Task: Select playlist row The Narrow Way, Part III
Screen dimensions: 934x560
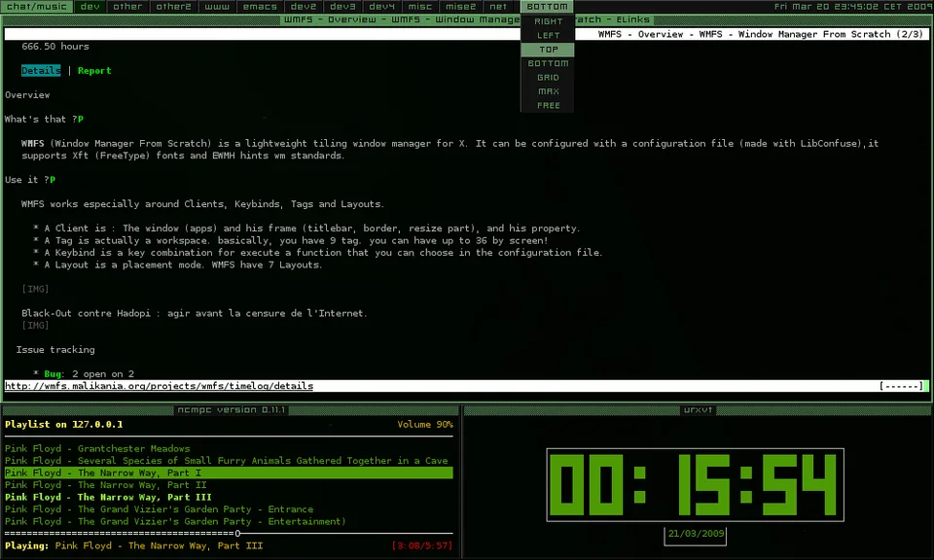Action: [x=108, y=497]
